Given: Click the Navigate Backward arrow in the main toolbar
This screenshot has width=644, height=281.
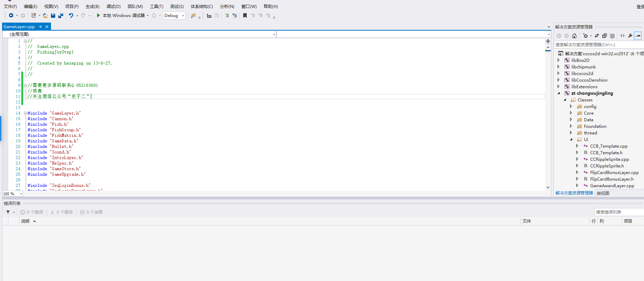Looking at the screenshot, I should 11,15.
